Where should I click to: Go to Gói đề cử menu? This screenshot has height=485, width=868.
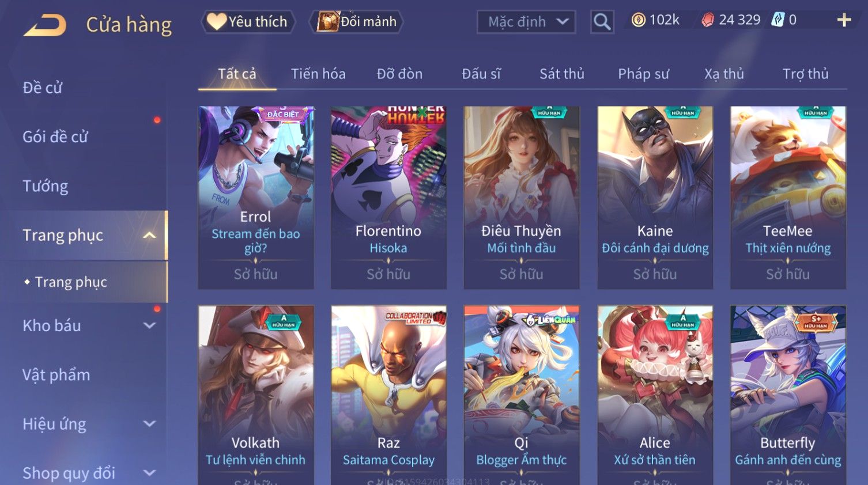coord(55,137)
